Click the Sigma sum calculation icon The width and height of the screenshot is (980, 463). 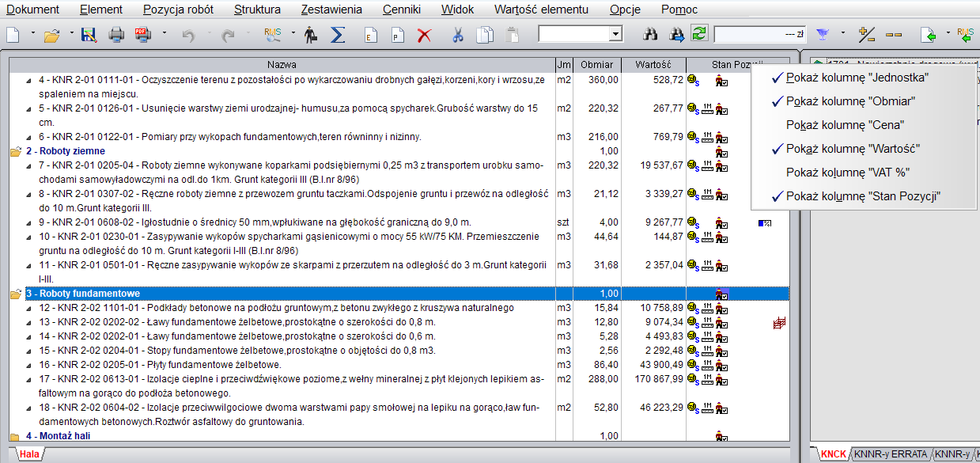(338, 35)
